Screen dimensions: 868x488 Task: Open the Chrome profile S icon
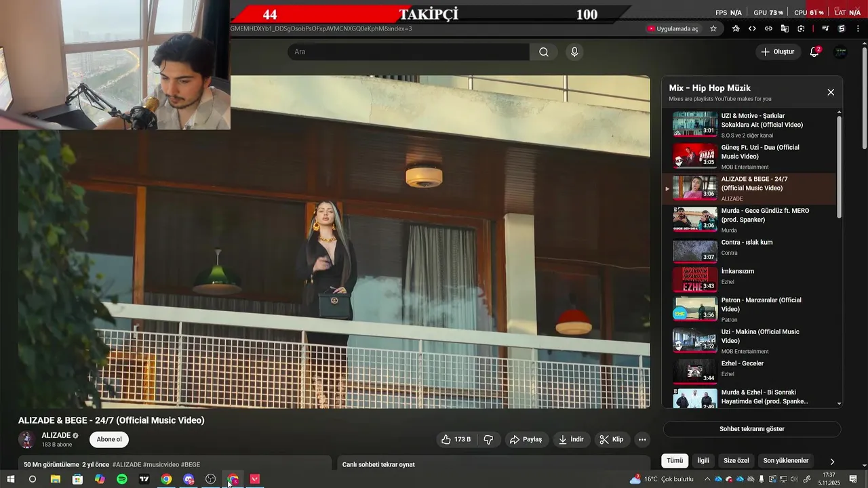(842, 28)
